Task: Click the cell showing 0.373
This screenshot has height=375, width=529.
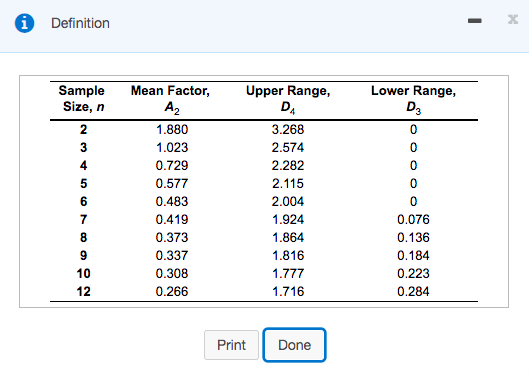Action: pos(172,237)
